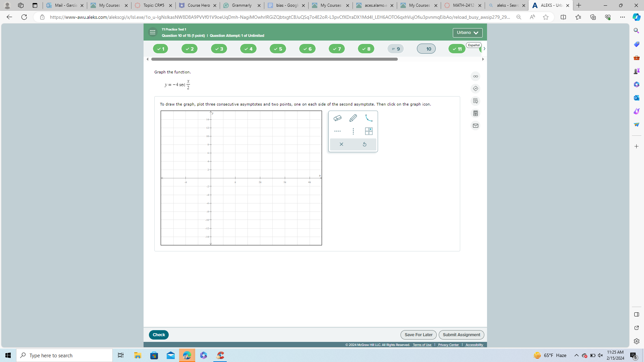Open the hamburger menu next to T1 Practice Test
The image size is (644, 362).
tap(153, 32)
